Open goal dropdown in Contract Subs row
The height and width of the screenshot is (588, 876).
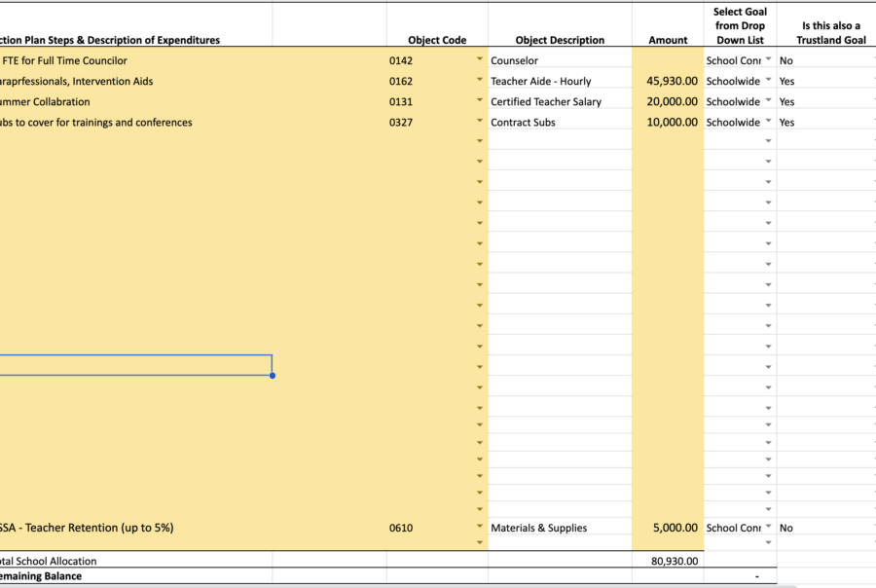[768, 121]
